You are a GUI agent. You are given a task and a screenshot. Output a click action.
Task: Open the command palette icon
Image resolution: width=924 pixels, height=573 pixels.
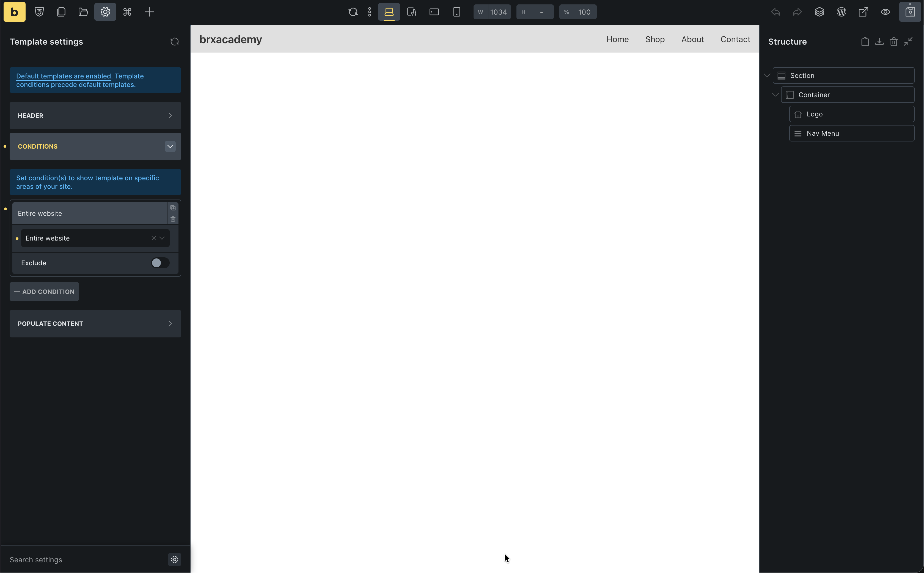[x=127, y=12]
